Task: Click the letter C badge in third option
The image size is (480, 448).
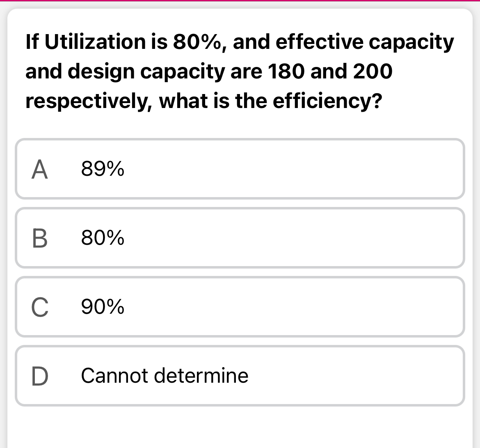Action: tap(41, 307)
